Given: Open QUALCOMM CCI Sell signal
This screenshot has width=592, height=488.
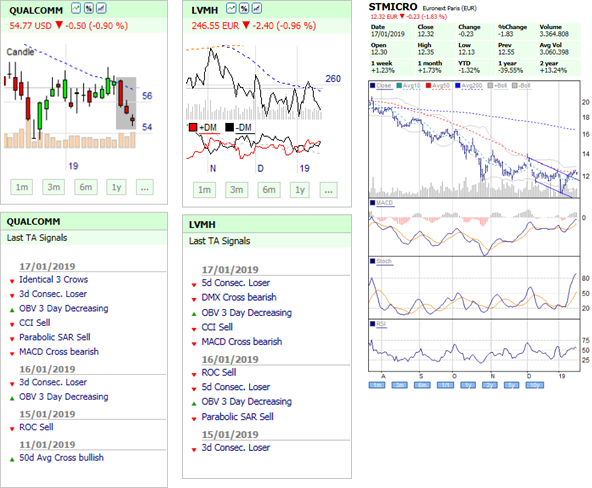Looking at the screenshot, I should click(x=35, y=323).
